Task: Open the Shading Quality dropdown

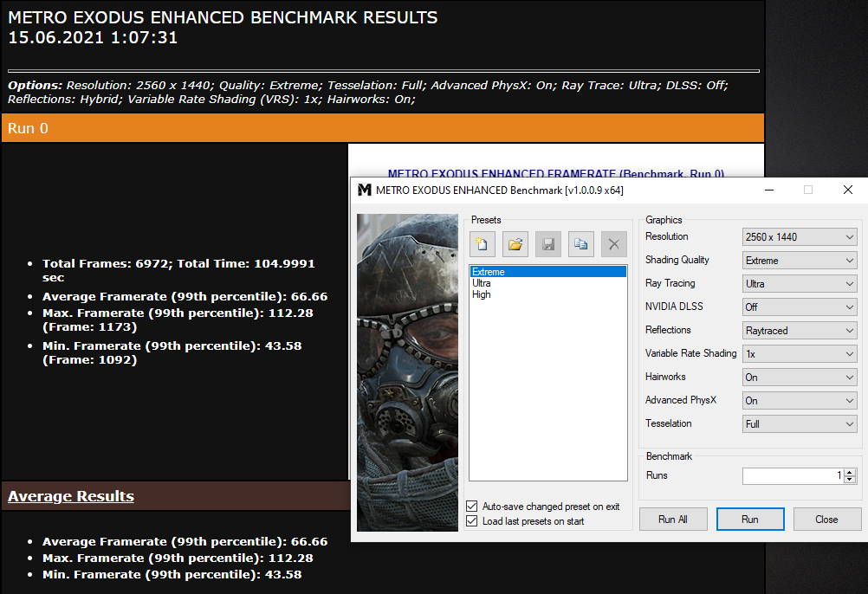Action: [800, 261]
